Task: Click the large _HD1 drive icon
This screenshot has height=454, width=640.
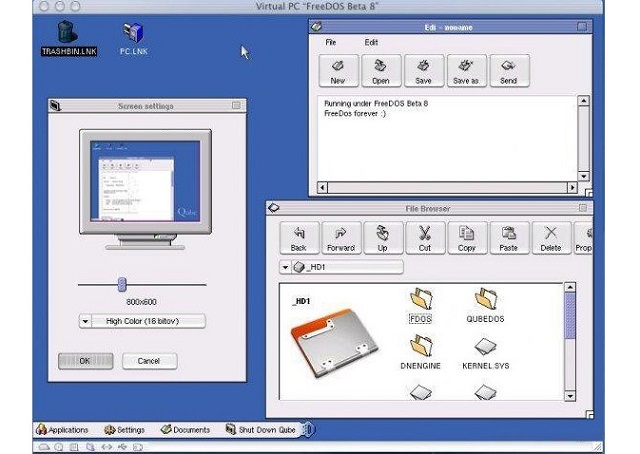Action: click(x=334, y=343)
